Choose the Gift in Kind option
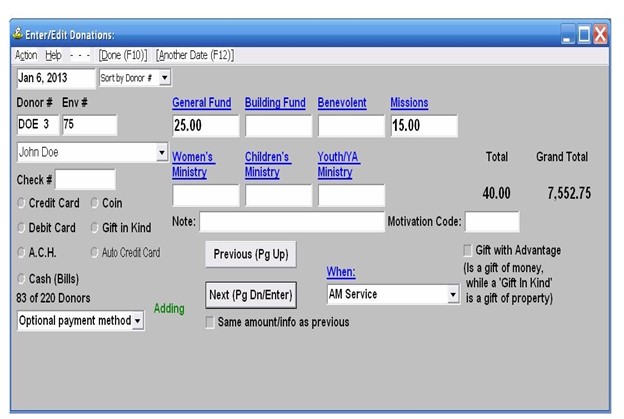The height and width of the screenshot is (419, 624). coord(95,228)
